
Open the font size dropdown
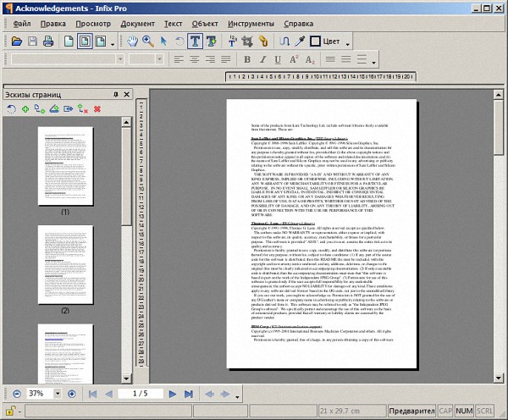coord(158,60)
